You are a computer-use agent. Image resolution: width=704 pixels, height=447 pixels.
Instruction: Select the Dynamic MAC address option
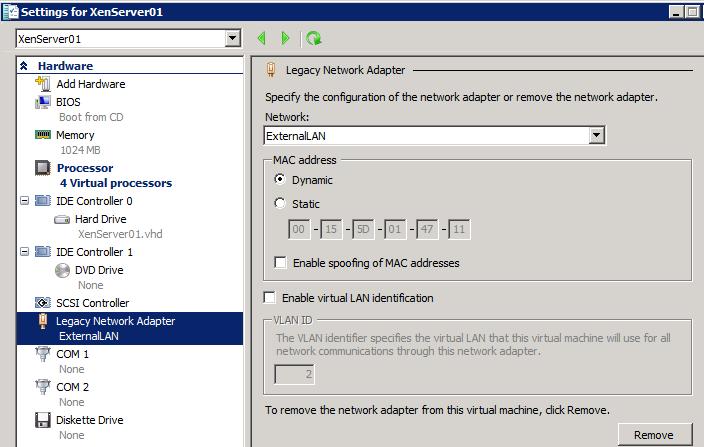[x=280, y=180]
